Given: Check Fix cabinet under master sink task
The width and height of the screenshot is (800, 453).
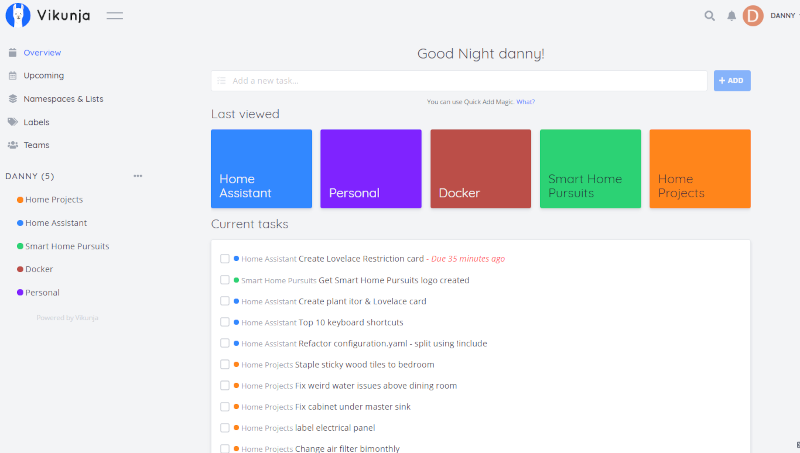Looking at the screenshot, I should pyautogui.click(x=224, y=407).
